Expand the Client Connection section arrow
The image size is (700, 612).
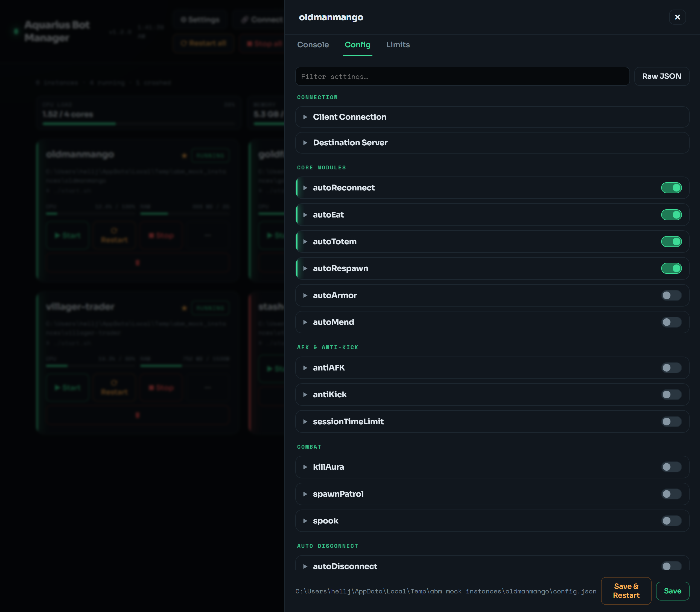tap(305, 117)
